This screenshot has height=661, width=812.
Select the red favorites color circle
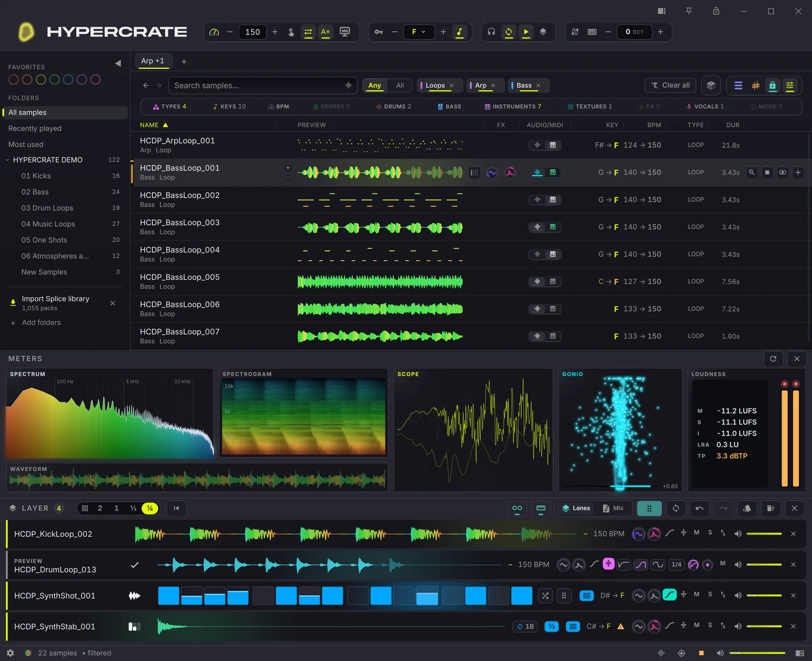14,80
